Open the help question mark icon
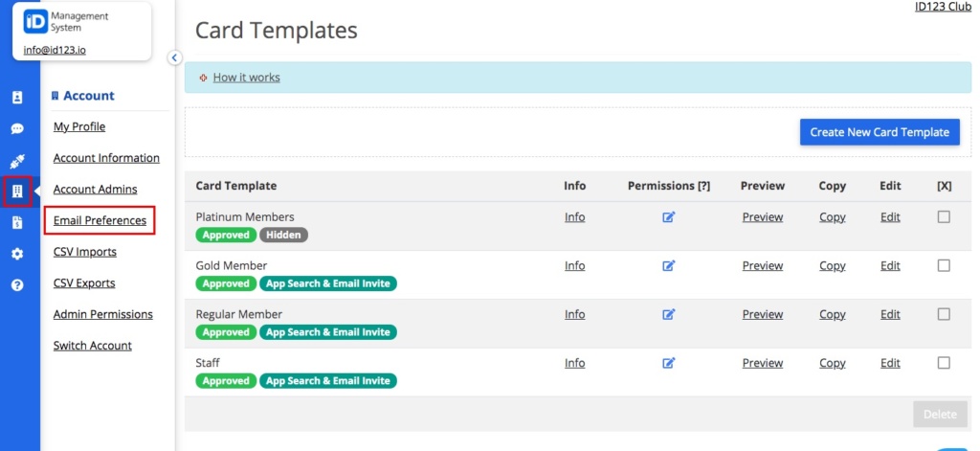 coord(17,284)
